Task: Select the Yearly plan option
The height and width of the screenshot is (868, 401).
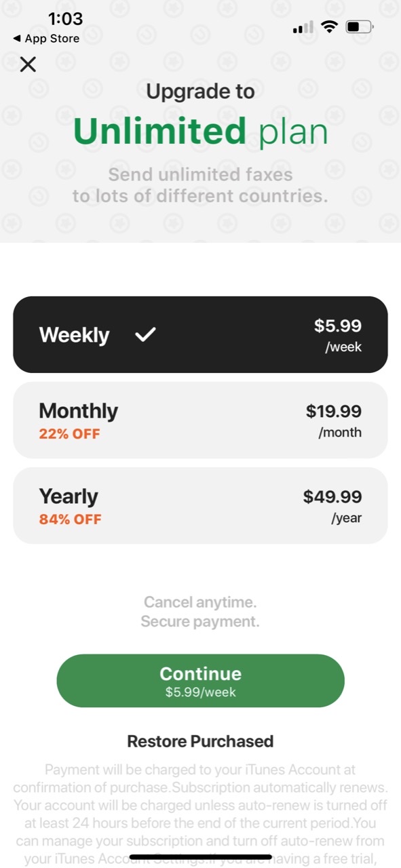Action: pyautogui.click(x=200, y=506)
